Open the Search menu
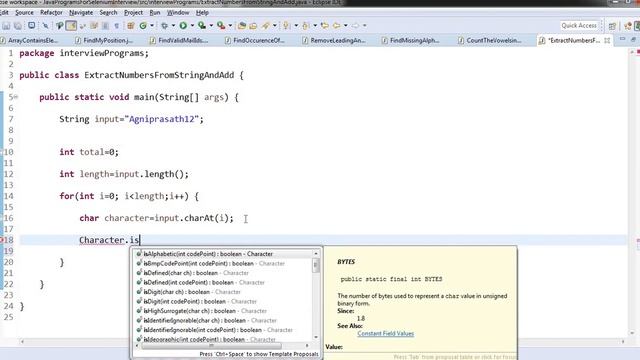The width and height of the screenshot is (640, 360). pyautogui.click(x=108, y=13)
